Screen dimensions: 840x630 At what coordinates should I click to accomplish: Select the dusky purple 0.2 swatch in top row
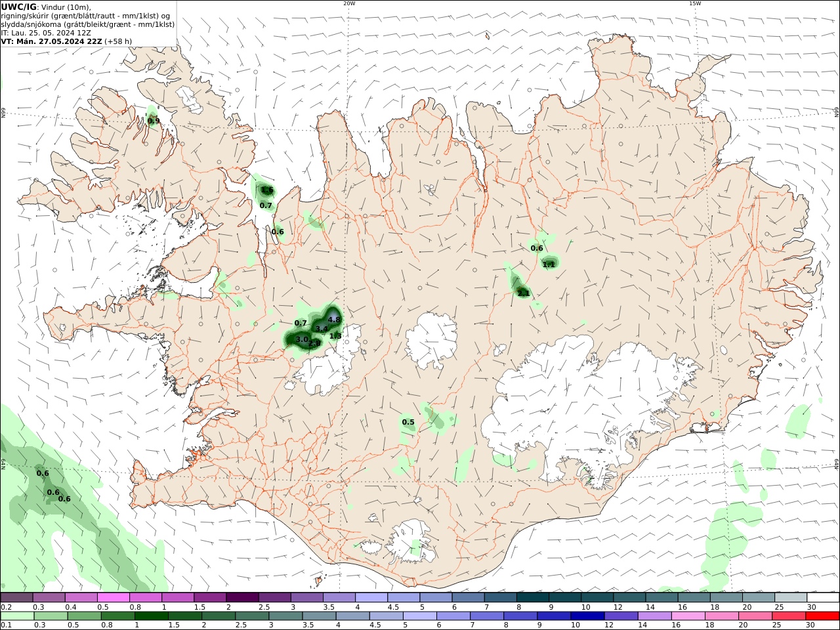(16, 597)
